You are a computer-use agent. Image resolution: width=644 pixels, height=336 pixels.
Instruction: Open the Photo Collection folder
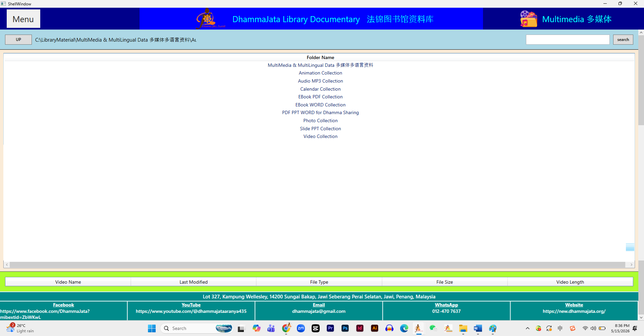click(x=320, y=121)
